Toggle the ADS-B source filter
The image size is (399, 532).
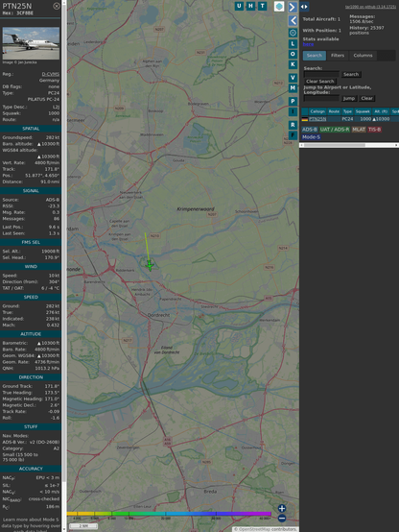click(309, 130)
